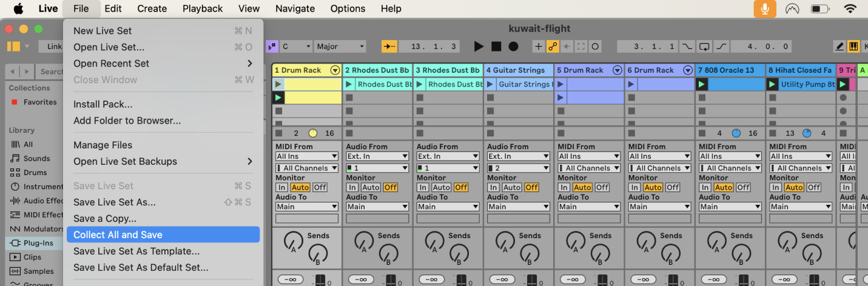The image size is (868, 286).
Task: Enable MIDI Arrangement Overdub plus button
Action: tap(539, 46)
